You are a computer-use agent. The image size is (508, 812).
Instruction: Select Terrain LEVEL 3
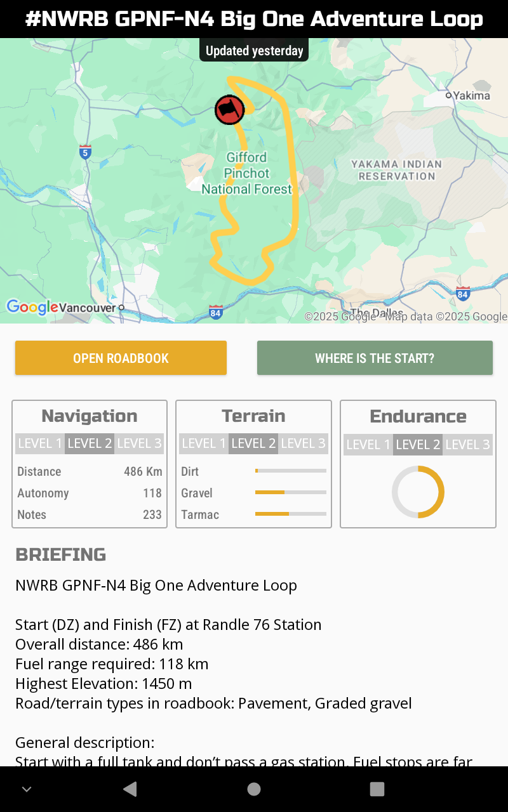[303, 443]
